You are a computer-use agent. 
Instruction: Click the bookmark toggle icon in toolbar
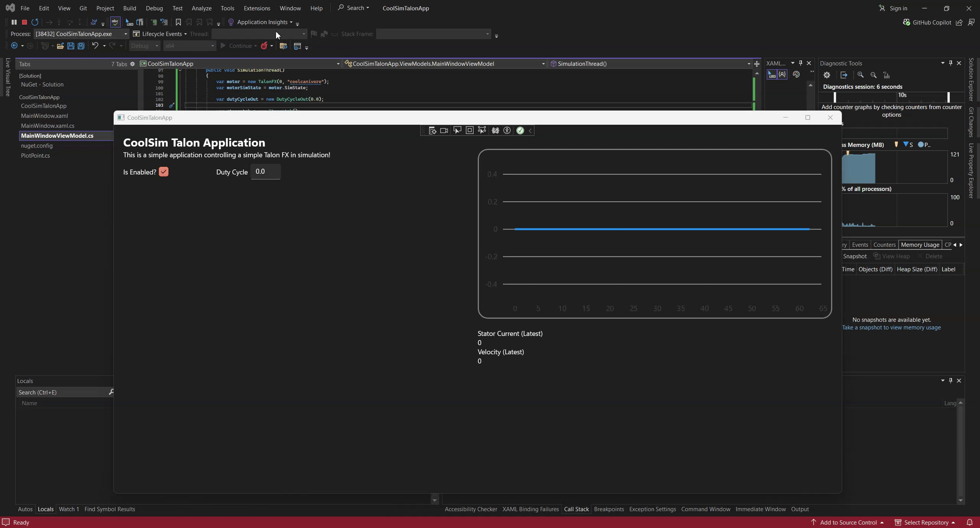[x=178, y=22]
